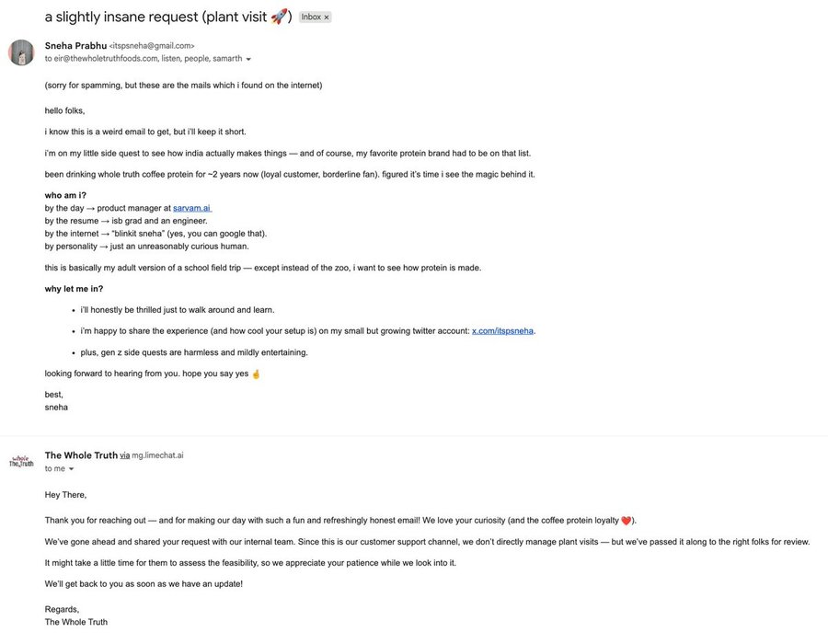828x644 pixels.
Task: Click the itspsneha@gmail.com sender address
Action: [152, 46]
